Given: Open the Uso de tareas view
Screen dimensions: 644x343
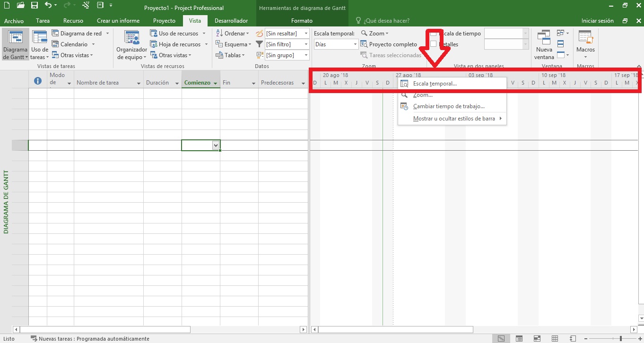Looking at the screenshot, I should pos(39,43).
